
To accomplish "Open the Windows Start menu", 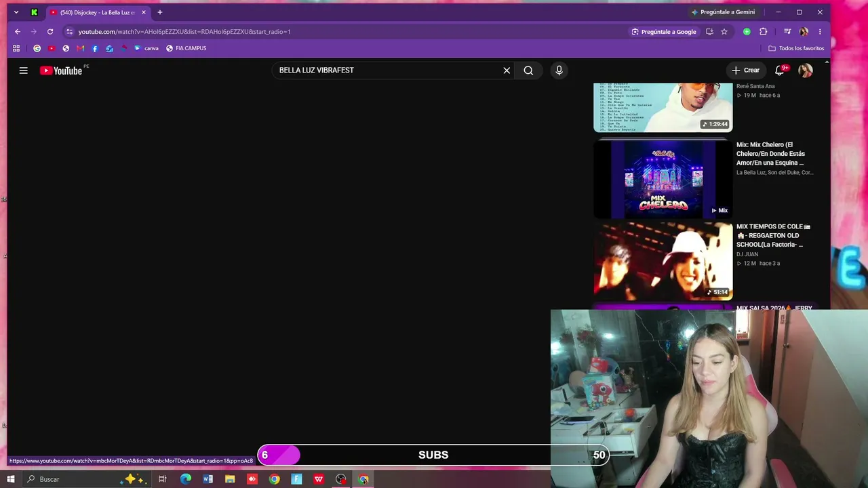I will coord(10,479).
